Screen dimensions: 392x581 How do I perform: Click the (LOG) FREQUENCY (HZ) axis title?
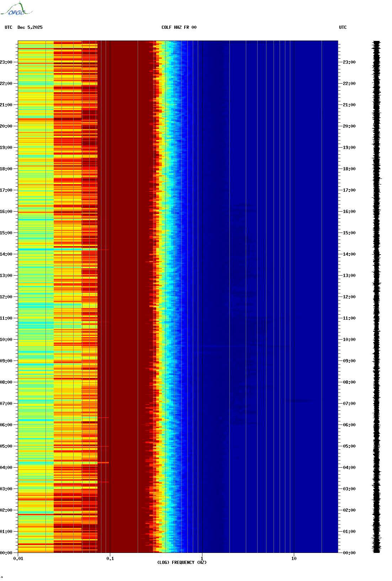[182, 563]
